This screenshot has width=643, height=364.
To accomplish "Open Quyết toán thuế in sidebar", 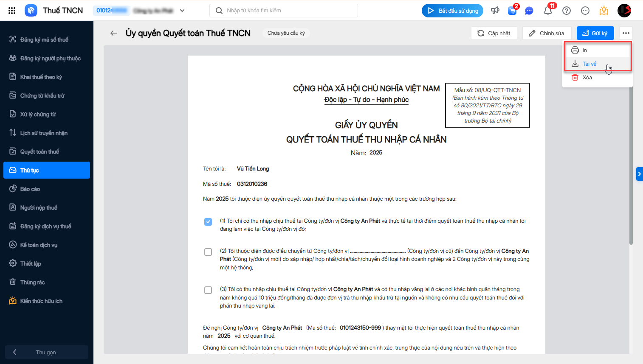I will click(x=47, y=151).
